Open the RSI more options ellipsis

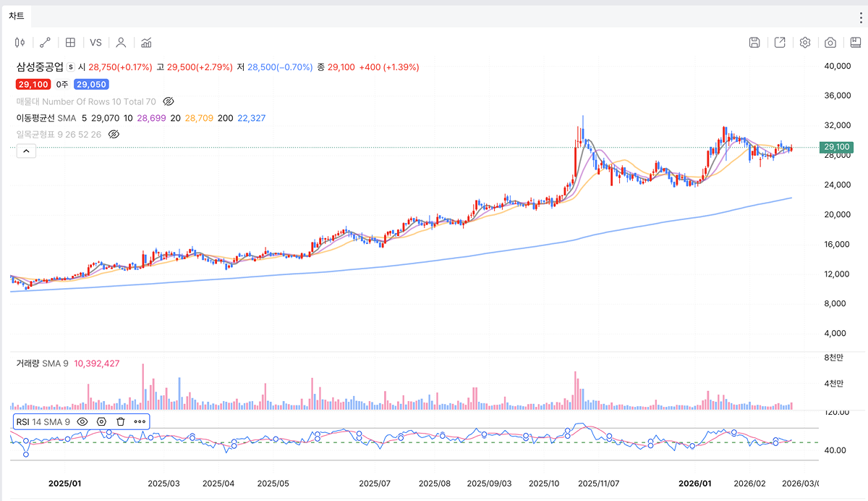(x=140, y=421)
